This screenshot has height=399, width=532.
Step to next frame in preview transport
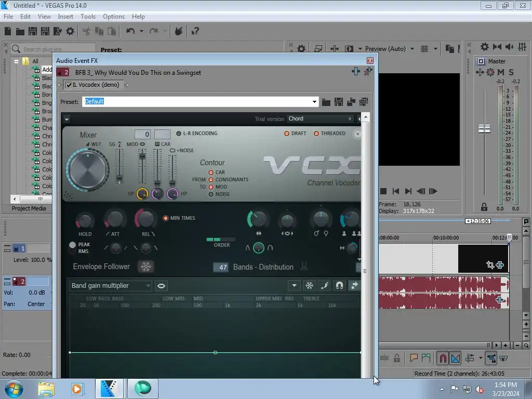tap(433, 191)
